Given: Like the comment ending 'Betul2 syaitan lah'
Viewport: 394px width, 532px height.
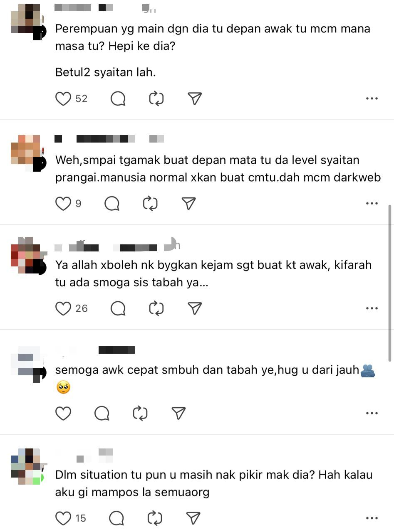Looking at the screenshot, I should [x=63, y=99].
